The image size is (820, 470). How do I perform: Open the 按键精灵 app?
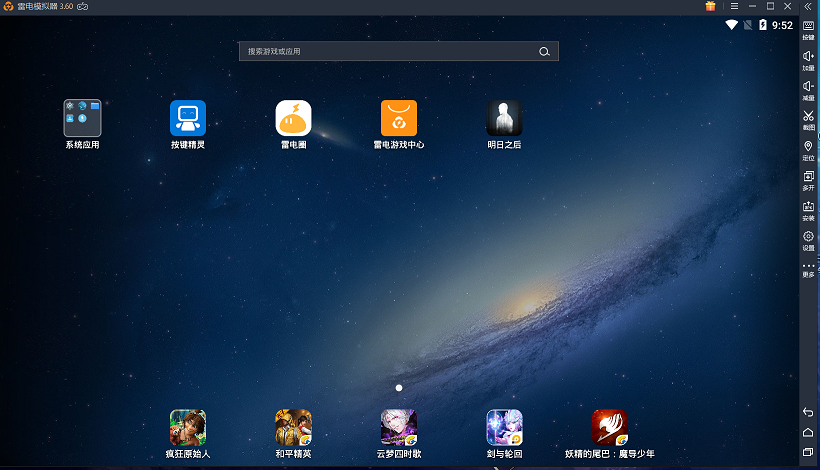point(187,118)
